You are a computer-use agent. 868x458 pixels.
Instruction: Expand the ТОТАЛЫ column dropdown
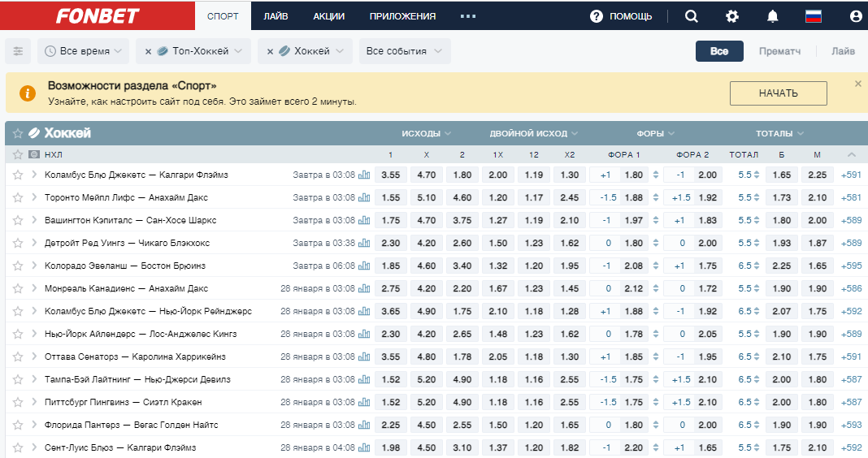pyautogui.click(x=780, y=133)
